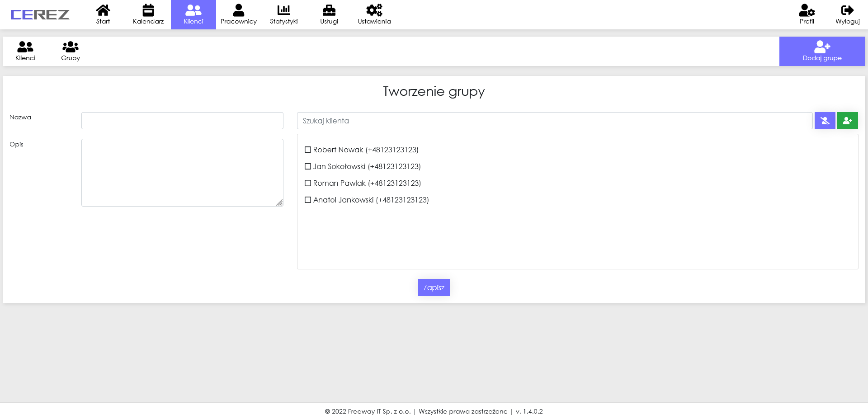Screen dimensions: 868x419
Task: Click the green add client icon button
Action: pyautogui.click(x=847, y=121)
